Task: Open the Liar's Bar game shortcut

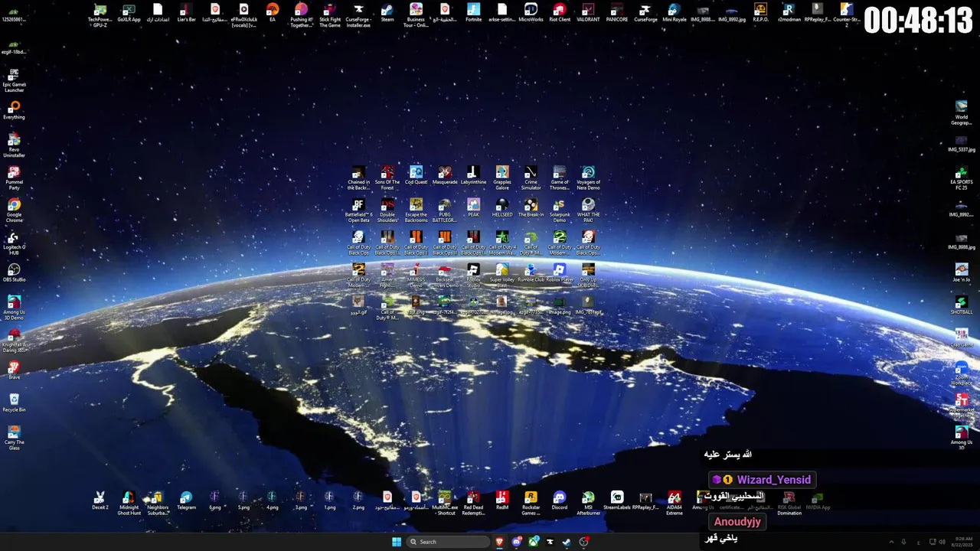Action: 186,13
